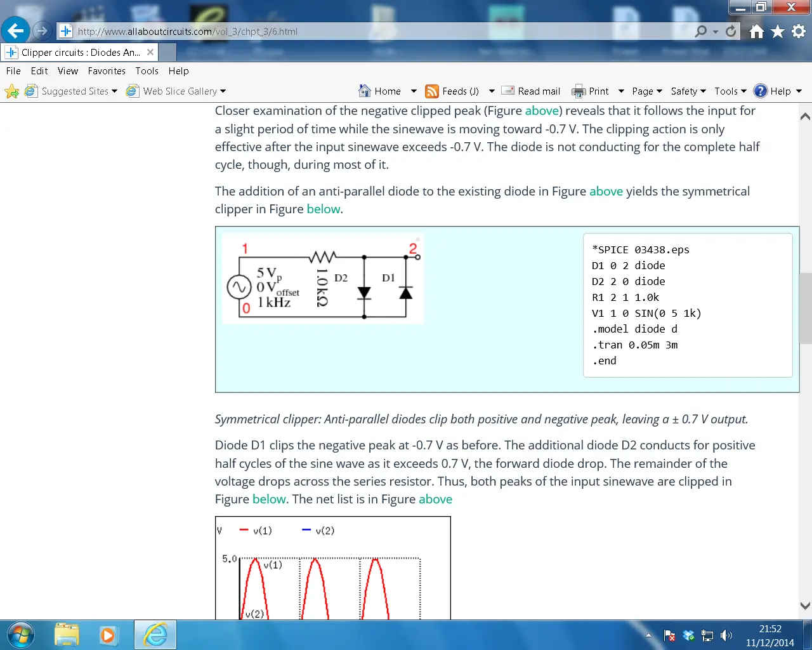The image size is (812, 650).
Task: Expand the Help dropdown arrow
Action: pos(799,91)
